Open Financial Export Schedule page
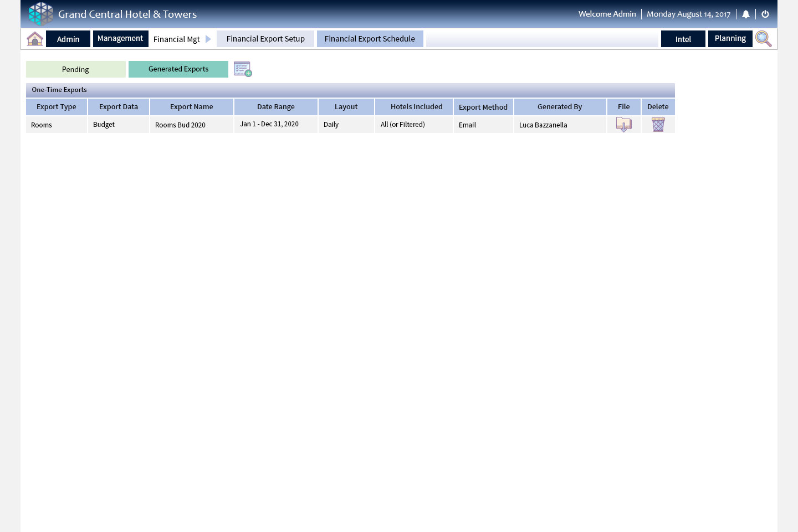Viewport: 798px width, 532px height. coord(370,39)
